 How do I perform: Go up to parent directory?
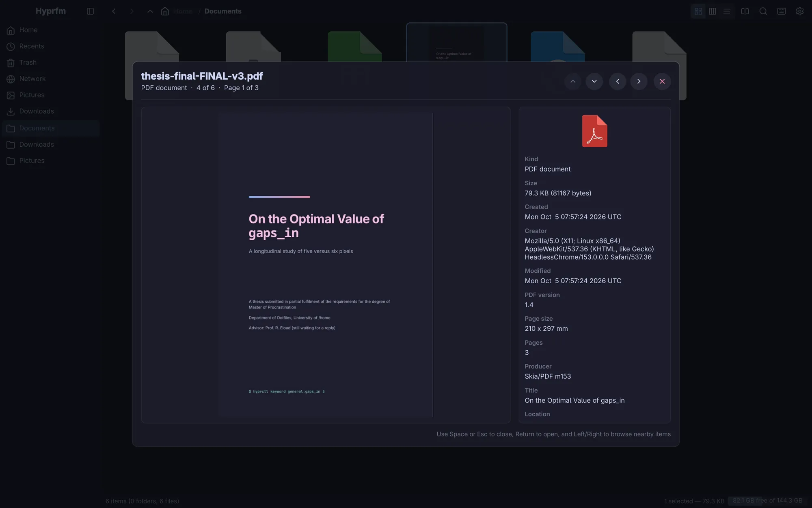click(x=150, y=11)
